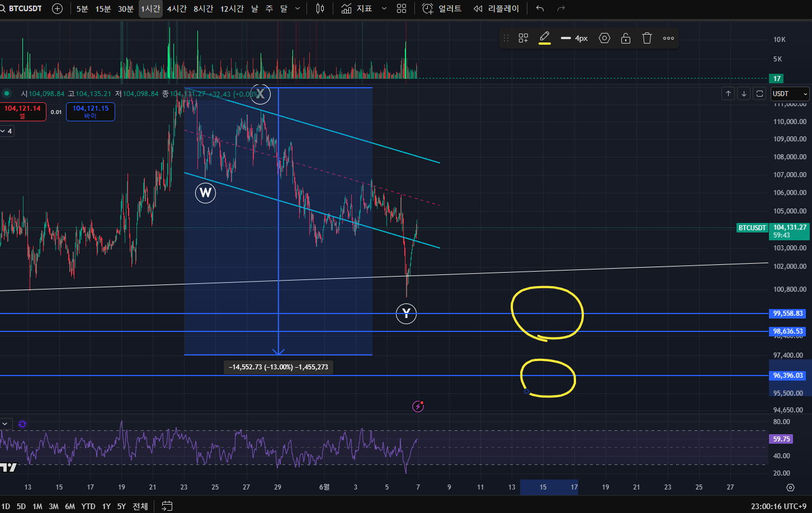
Task: Open more options in drawing toolbar
Action: tap(668, 38)
